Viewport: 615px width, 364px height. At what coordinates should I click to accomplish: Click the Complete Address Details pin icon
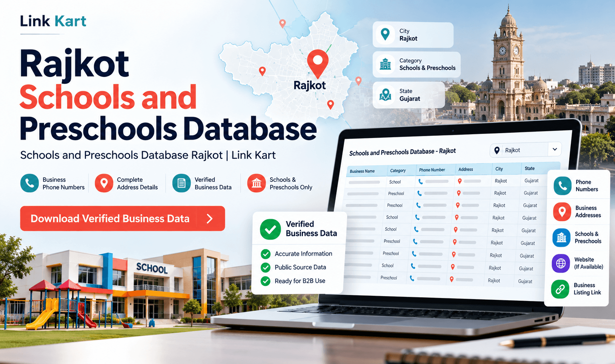coord(104,183)
